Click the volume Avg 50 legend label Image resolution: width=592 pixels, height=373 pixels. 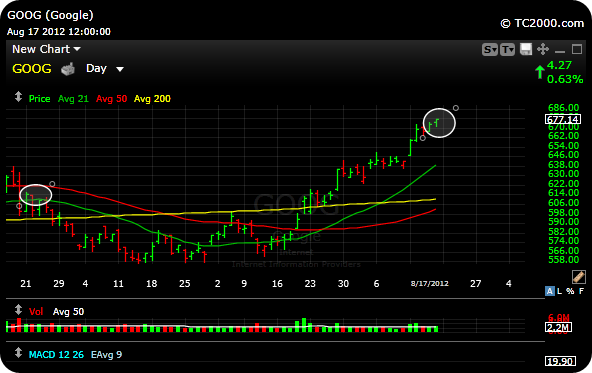(x=68, y=312)
